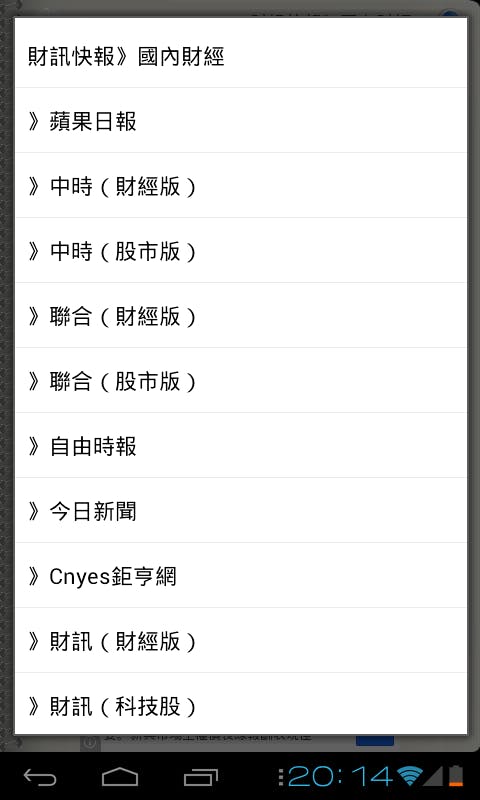The height and width of the screenshot is (800, 480).
Task: Choose 財訊（科技股）entry
Action: pos(241,704)
